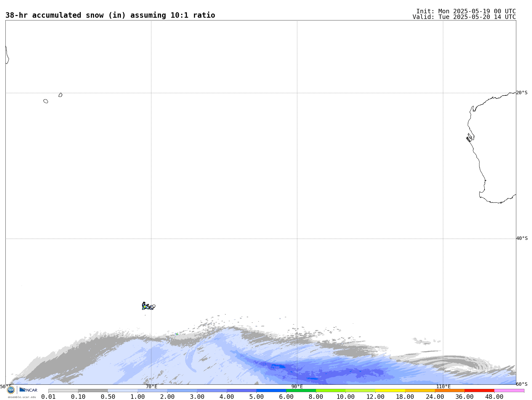
Task: Click the 60°S latitude label
Action: (x=522, y=384)
